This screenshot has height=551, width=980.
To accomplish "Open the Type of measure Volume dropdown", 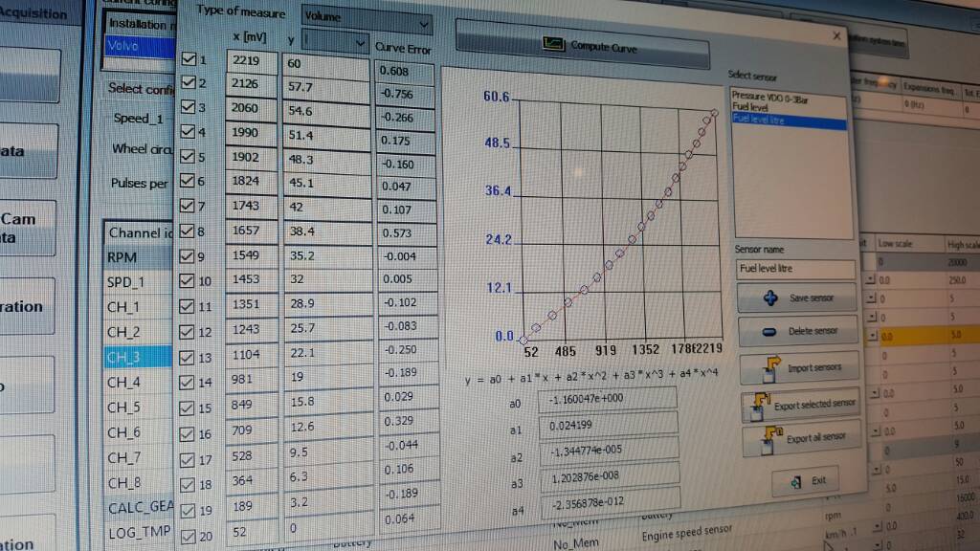I will coord(367,21).
